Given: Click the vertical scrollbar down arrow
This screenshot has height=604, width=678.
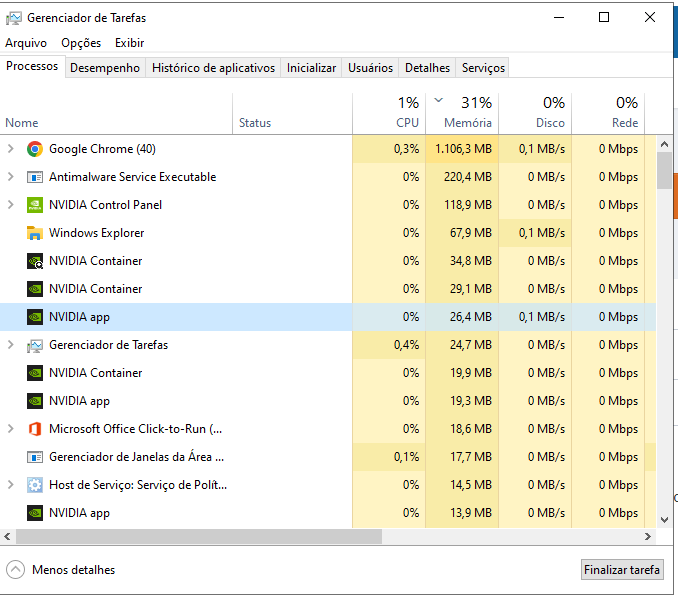Looking at the screenshot, I should pyautogui.click(x=664, y=520).
